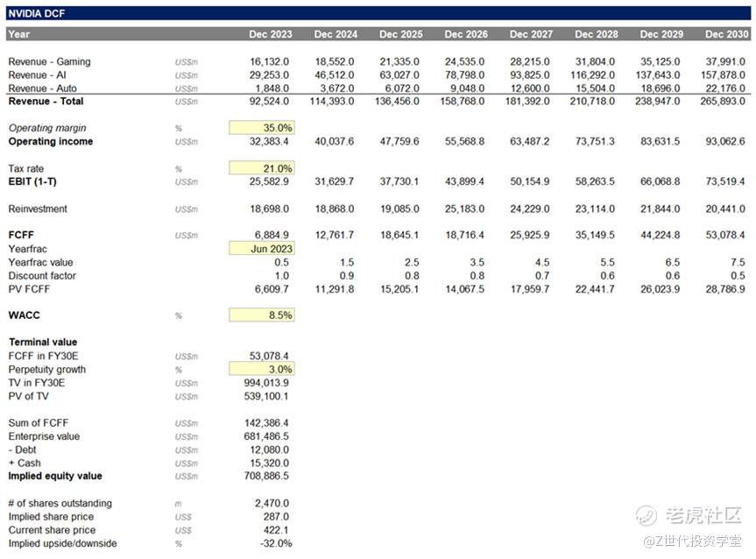Select the Dec 2028 column header
Viewport: 756px width, 559px height.
[597, 34]
